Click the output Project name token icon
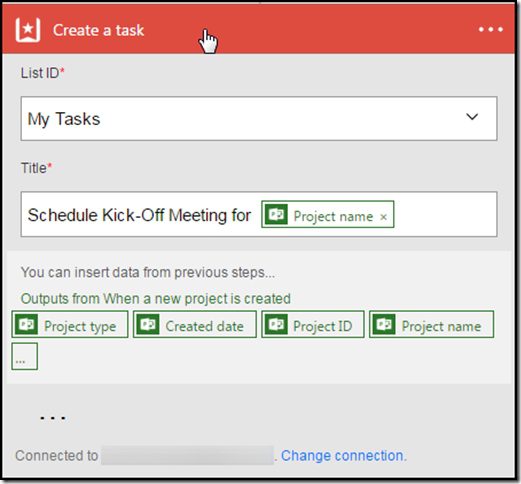The height and width of the screenshot is (484, 521). pos(384,324)
